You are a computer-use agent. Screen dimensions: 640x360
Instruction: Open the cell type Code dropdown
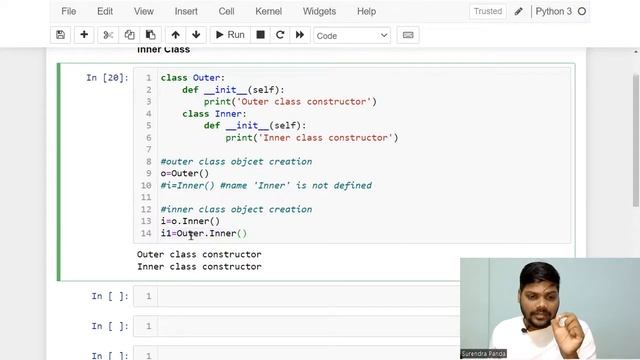tap(352, 36)
